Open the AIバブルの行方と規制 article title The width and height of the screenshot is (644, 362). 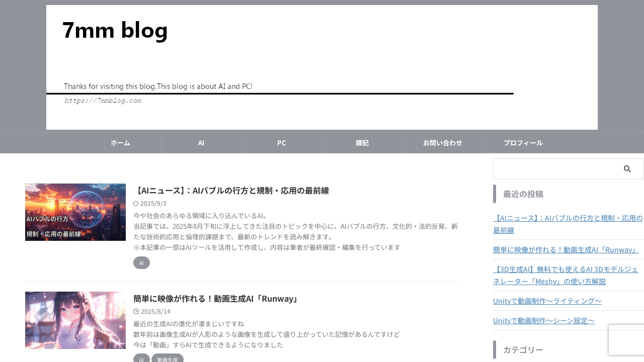(231, 190)
